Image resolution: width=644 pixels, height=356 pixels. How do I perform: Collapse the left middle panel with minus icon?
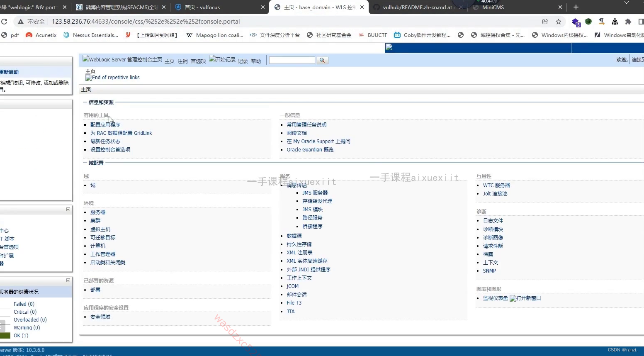tap(68, 210)
